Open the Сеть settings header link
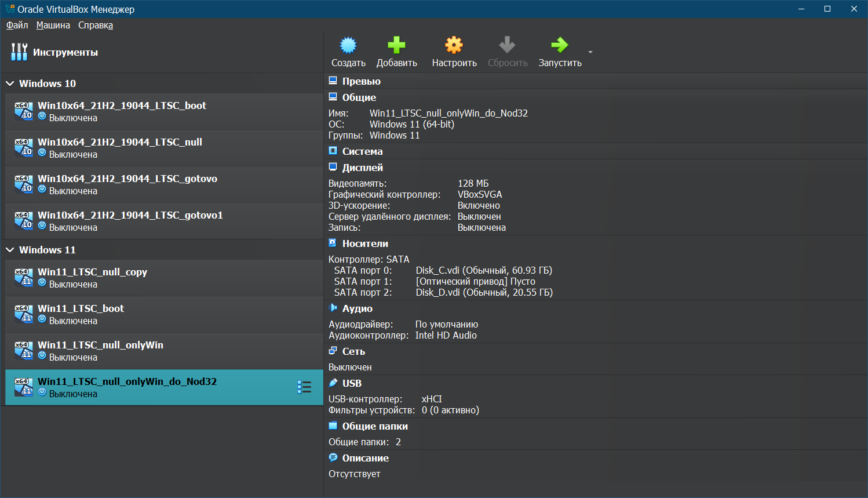Viewport: 868px width, 498px height. pyautogui.click(x=353, y=351)
